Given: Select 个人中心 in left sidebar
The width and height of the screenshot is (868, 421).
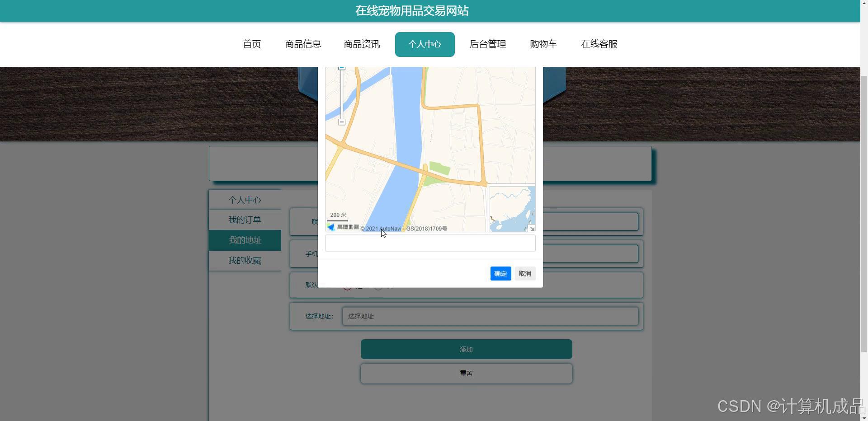Looking at the screenshot, I should [x=245, y=200].
